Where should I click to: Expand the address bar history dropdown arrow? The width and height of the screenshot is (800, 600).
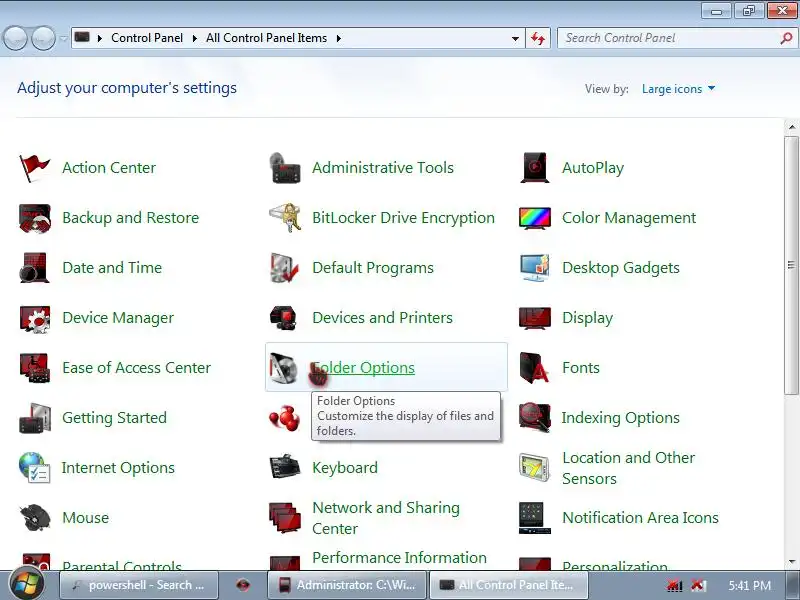point(515,38)
